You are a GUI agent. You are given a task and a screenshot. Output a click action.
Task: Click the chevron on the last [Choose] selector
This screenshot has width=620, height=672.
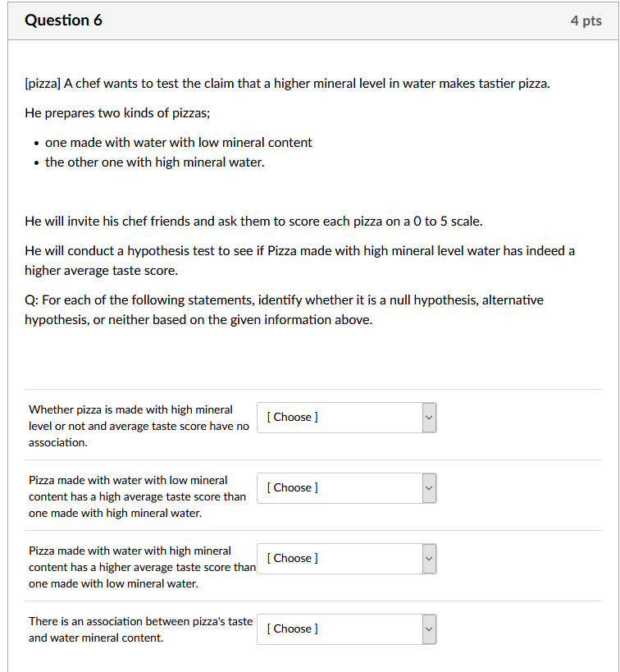(x=427, y=629)
